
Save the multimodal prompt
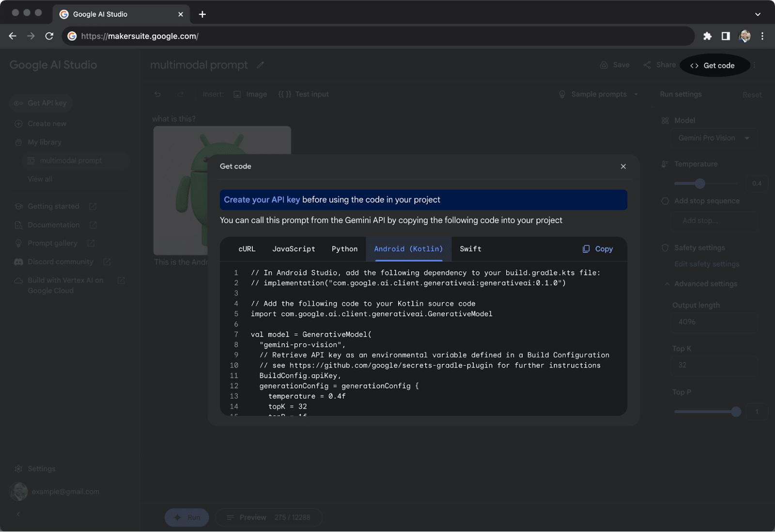tap(614, 64)
